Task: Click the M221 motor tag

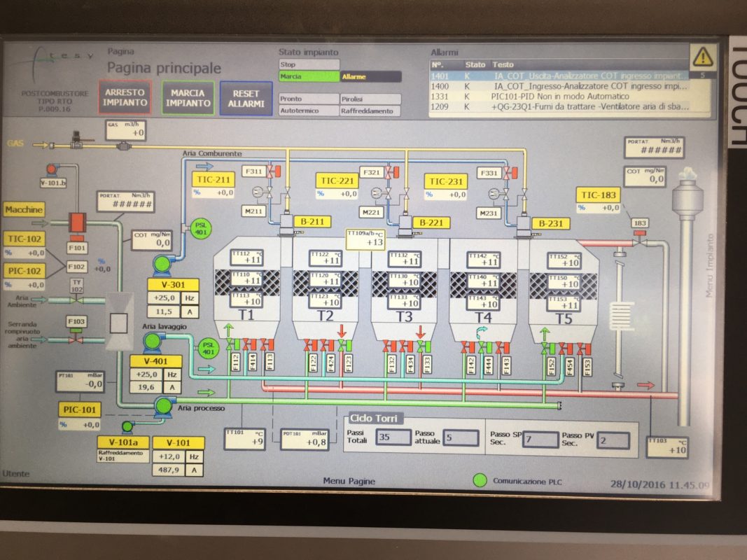Action: (370, 212)
